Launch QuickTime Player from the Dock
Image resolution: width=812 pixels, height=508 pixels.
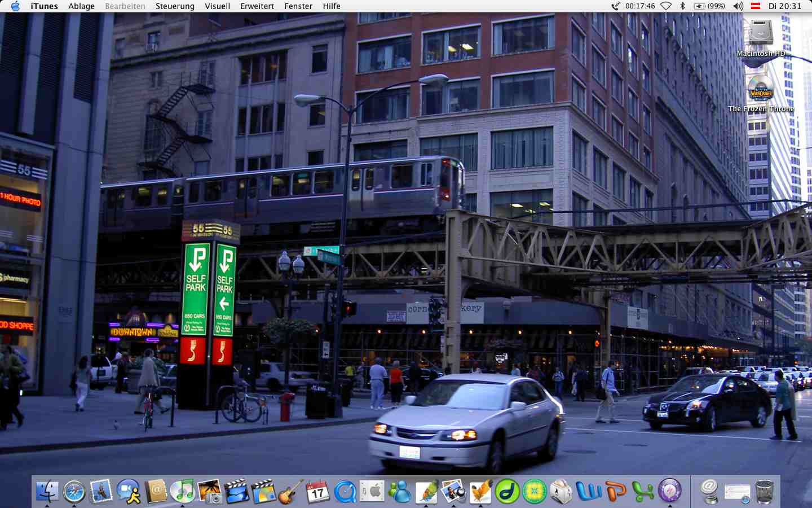[345, 492]
